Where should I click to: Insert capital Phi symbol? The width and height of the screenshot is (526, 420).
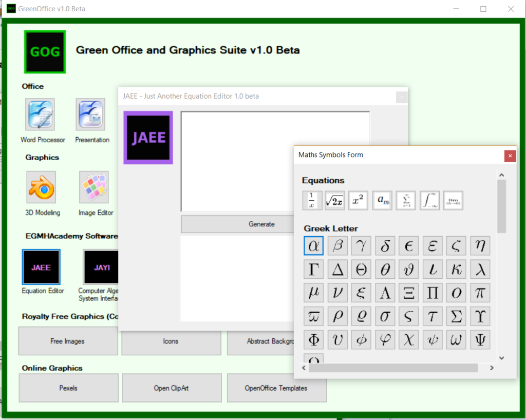click(x=313, y=339)
